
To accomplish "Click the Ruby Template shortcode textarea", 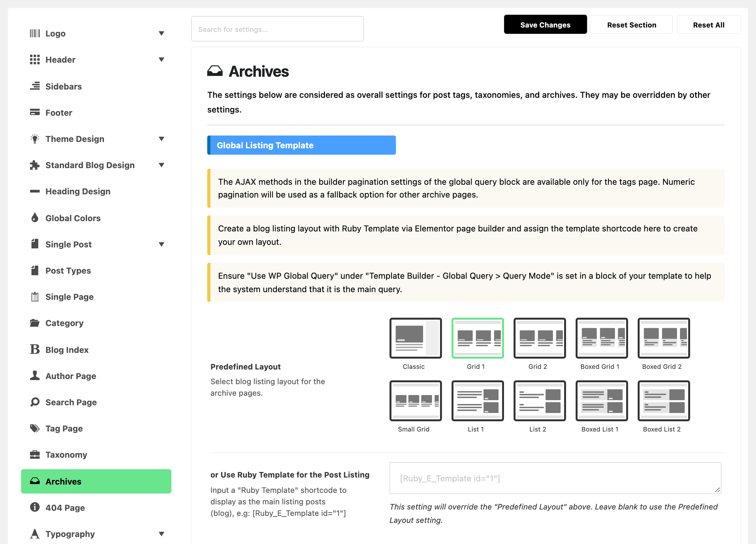I will point(555,478).
